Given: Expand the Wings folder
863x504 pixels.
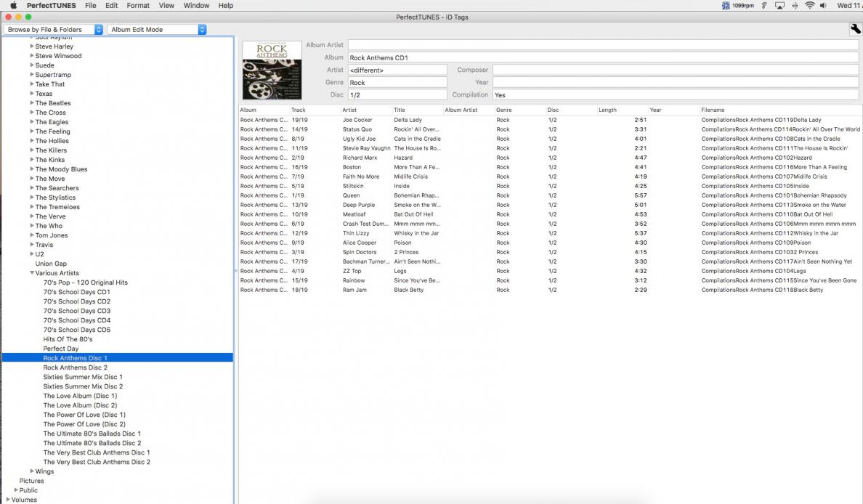Looking at the screenshot, I should point(32,471).
